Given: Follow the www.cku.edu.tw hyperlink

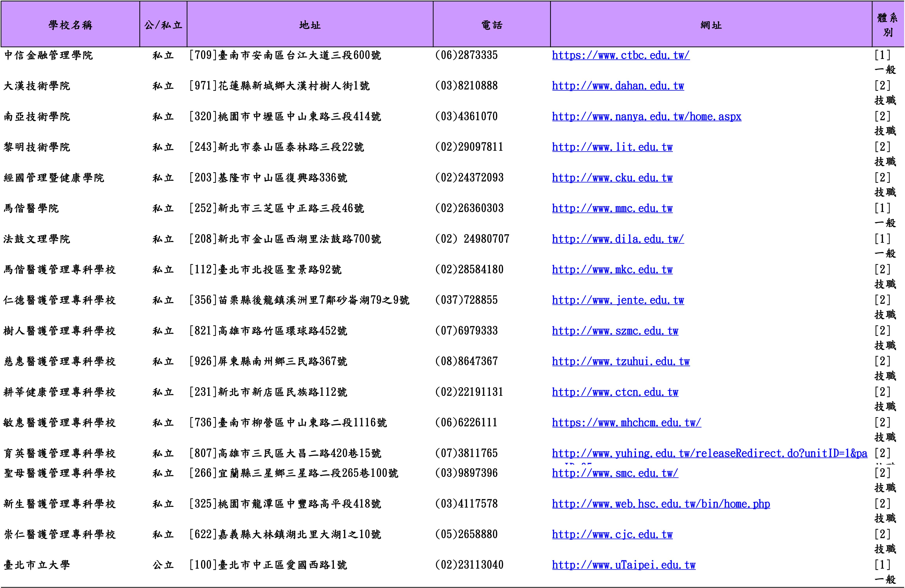Looking at the screenshot, I should click(612, 178).
